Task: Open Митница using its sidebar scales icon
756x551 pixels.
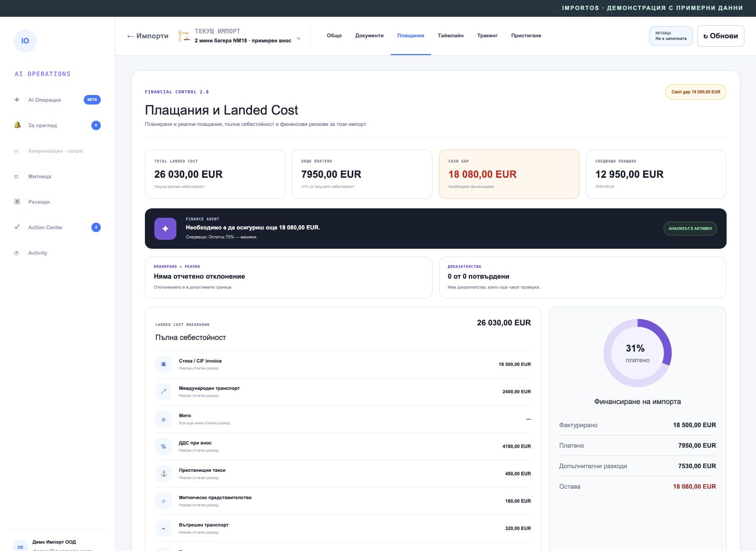Action: click(x=16, y=177)
